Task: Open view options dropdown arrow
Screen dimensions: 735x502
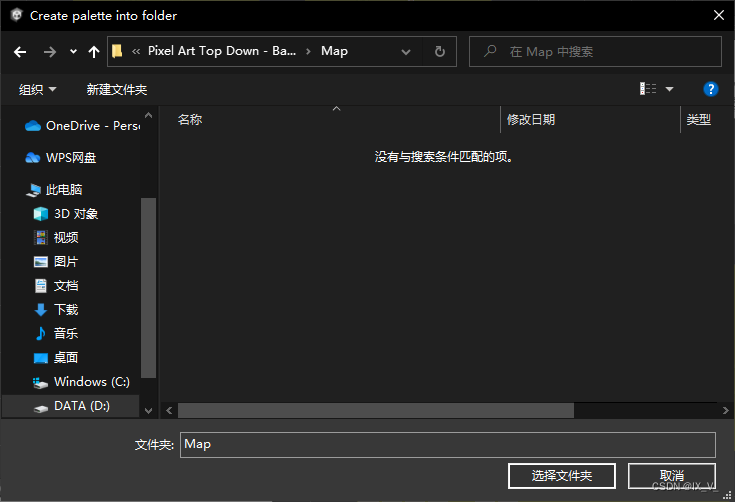Action: (669, 89)
